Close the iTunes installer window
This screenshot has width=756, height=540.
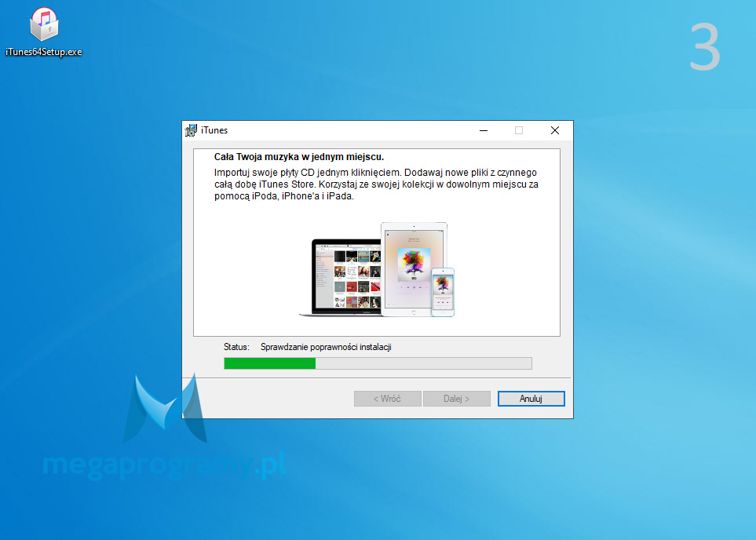(x=555, y=130)
